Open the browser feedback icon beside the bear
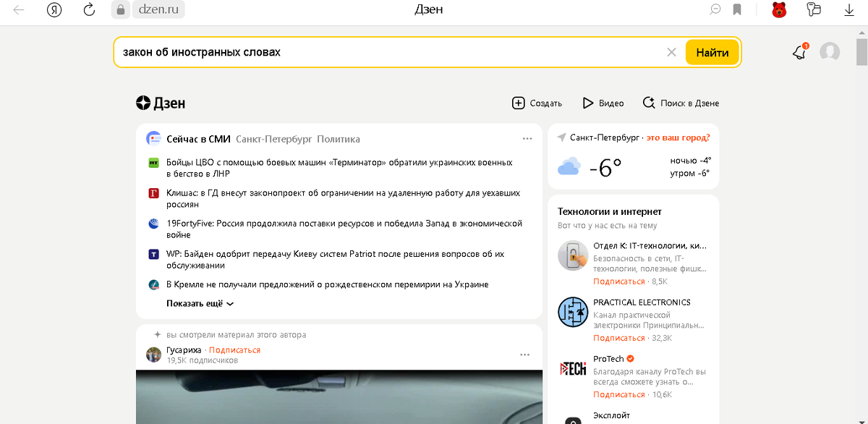The width and height of the screenshot is (868, 424). pos(814,9)
